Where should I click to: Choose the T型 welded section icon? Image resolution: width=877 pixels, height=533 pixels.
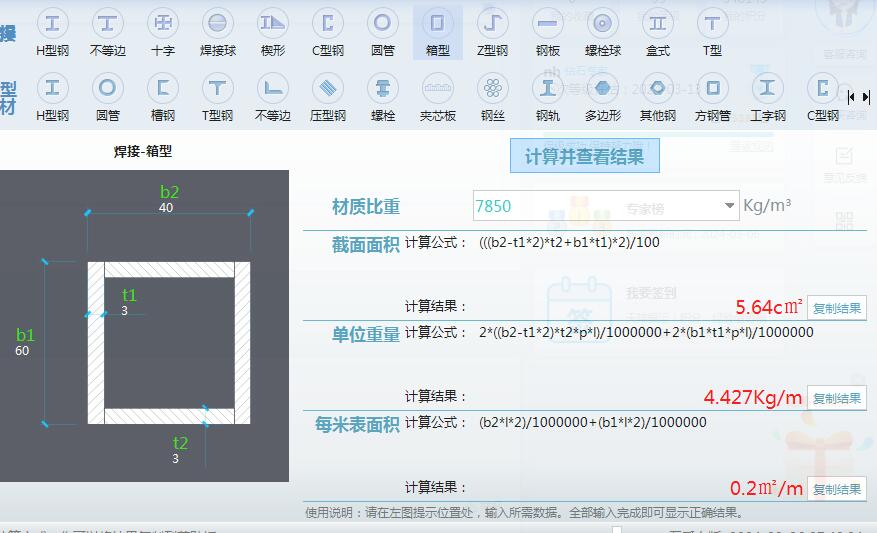coord(712,32)
